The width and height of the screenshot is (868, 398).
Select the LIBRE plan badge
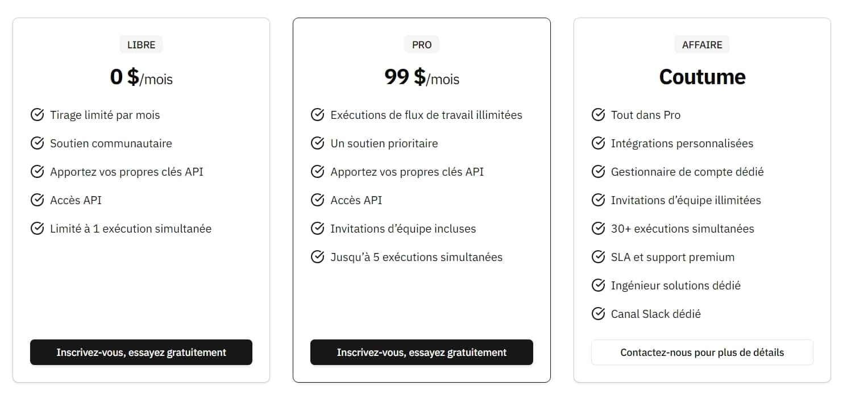click(x=141, y=44)
